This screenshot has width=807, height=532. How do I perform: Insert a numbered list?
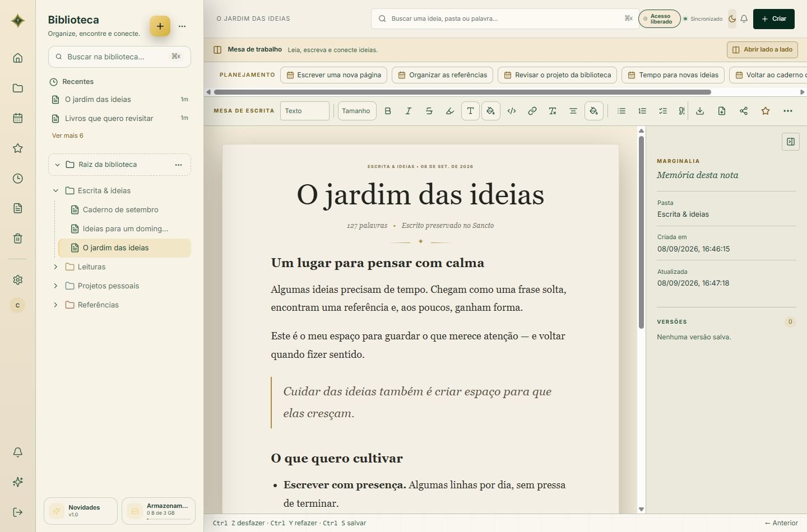(x=642, y=111)
